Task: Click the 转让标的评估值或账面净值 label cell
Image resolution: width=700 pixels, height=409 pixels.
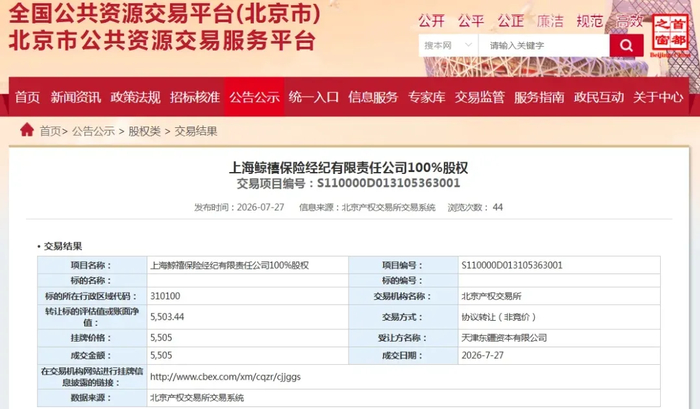Action: [x=92, y=317]
